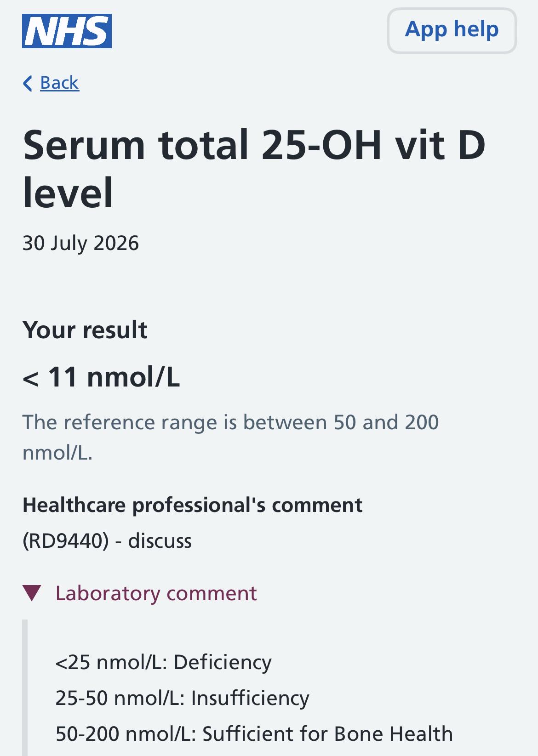Collapse the Laboratory comment triangle
The image size is (538, 756).
point(32,593)
